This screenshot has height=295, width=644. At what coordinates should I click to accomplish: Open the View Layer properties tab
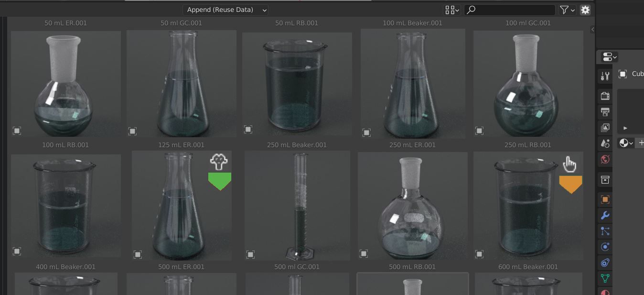pyautogui.click(x=605, y=128)
